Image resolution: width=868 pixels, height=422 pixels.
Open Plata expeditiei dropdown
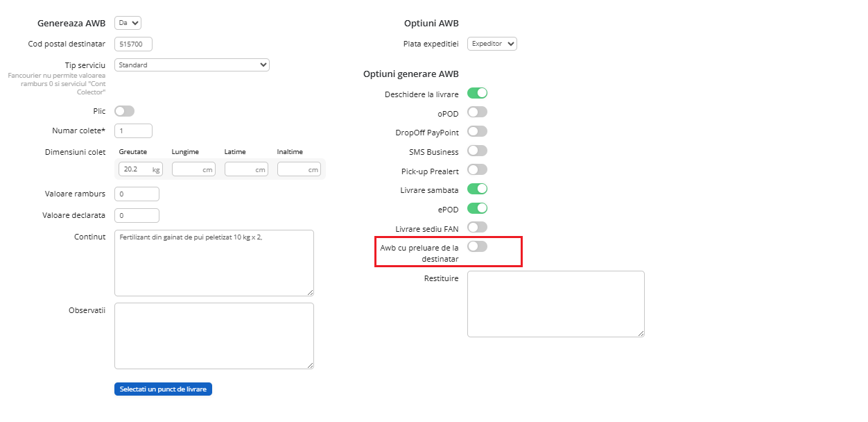492,44
